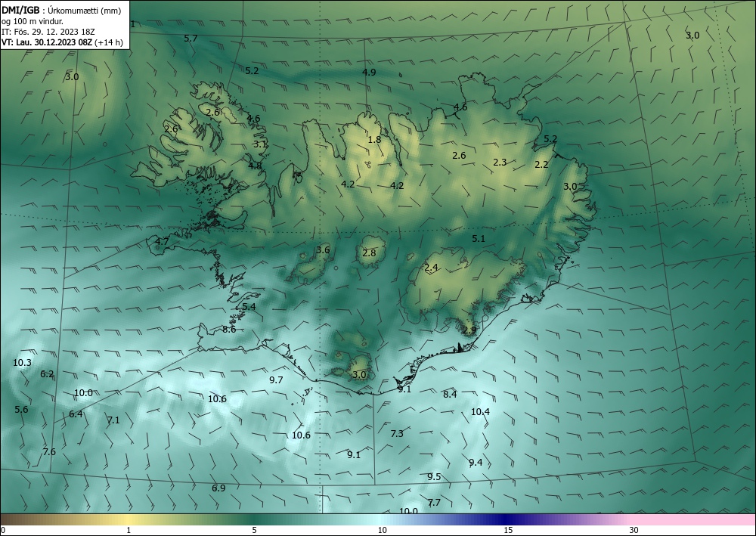Click the map title "DMI/IGB : Úrkomumætti (mm)"

(x=60, y=10)
